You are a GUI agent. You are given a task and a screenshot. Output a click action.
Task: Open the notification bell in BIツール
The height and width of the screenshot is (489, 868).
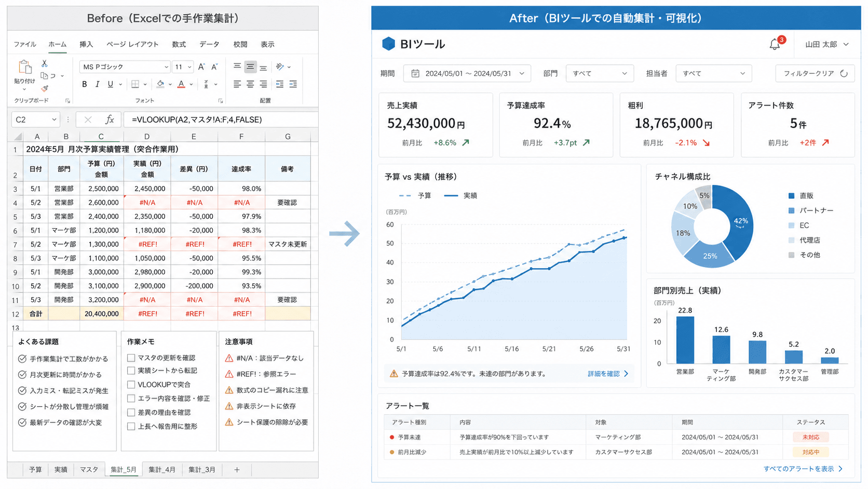tap(775, 45)
